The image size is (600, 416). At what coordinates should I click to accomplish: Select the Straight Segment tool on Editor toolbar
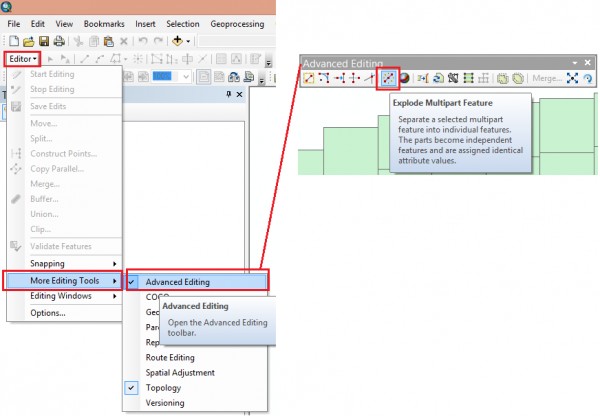[x=85, y=59]
